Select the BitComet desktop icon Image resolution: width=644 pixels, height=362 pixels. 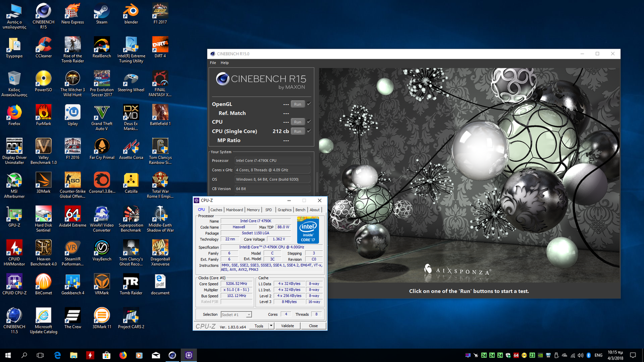43,284
